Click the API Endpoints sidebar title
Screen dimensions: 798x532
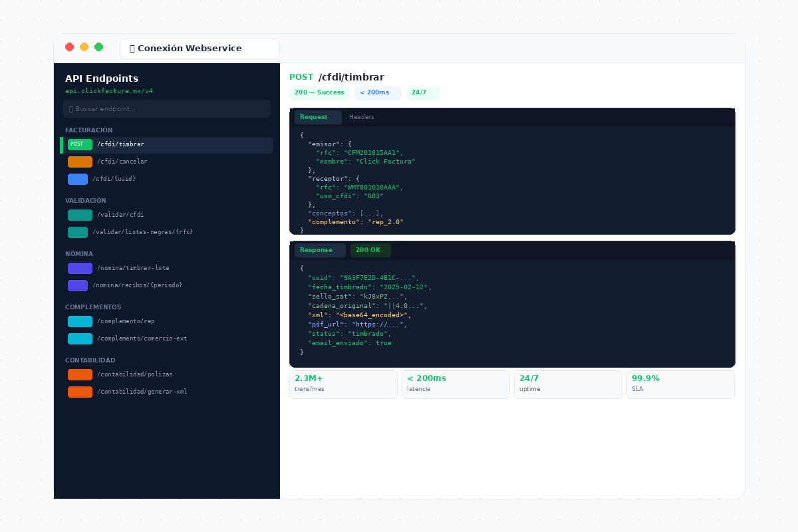[x=102, y=78]
